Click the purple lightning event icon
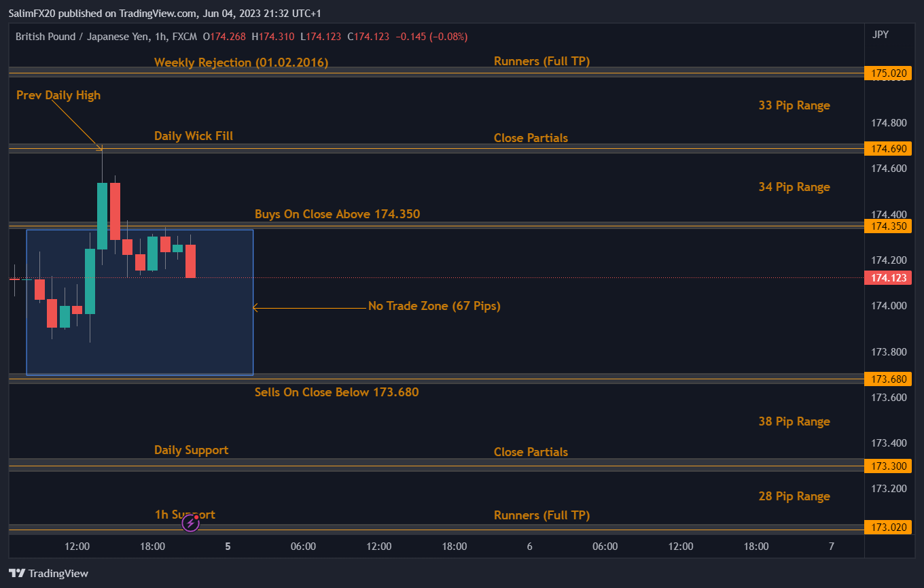Image resolution: width=924 pixels, height=588 pixels. tap(191, 523)
